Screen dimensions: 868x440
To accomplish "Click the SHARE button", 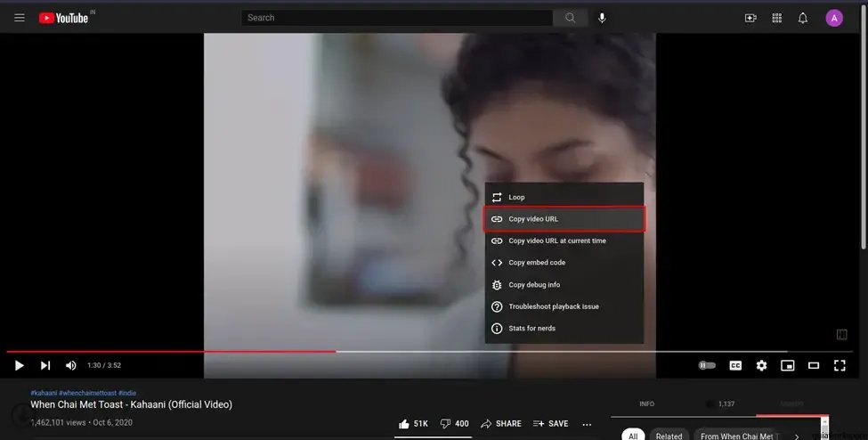I will 501,423.
